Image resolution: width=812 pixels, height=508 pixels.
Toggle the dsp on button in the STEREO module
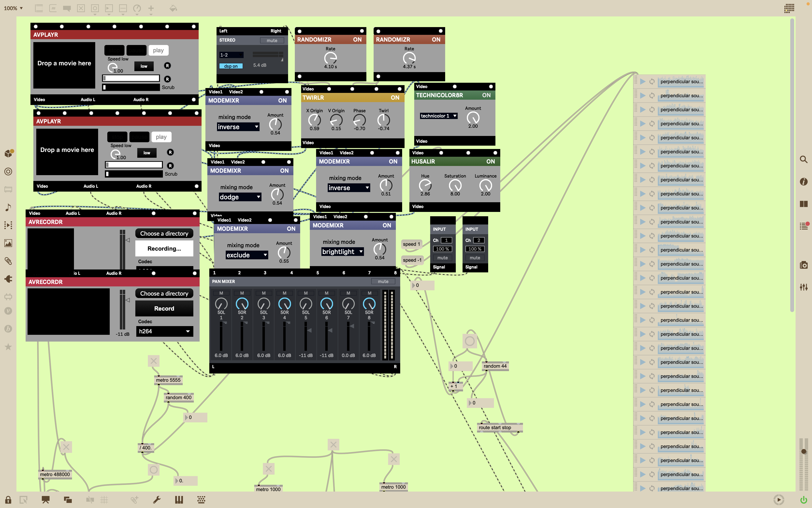click(x=231, y=66)
